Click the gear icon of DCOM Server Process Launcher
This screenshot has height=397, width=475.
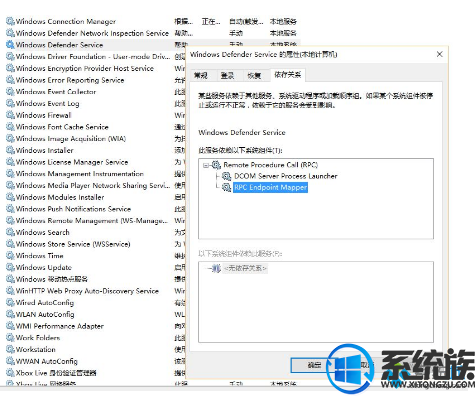pyautogui.click(x=227, y=176)
